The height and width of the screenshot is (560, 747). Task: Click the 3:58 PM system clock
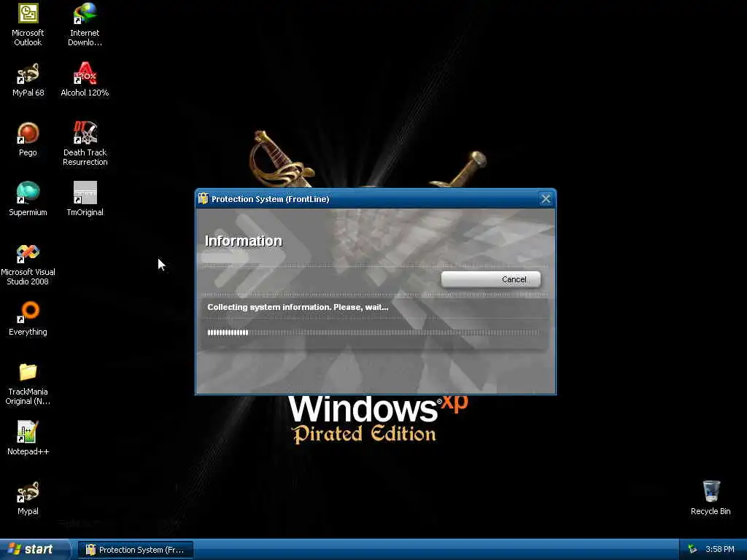click(720, 550)
